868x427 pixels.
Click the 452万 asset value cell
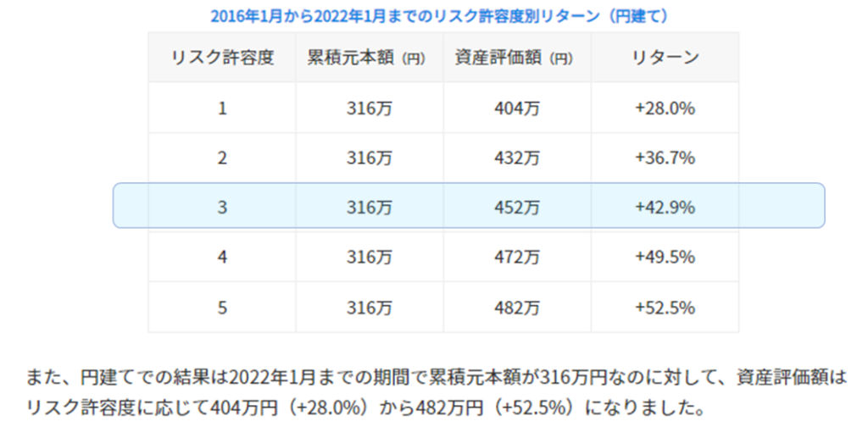[x=516, y=206]
